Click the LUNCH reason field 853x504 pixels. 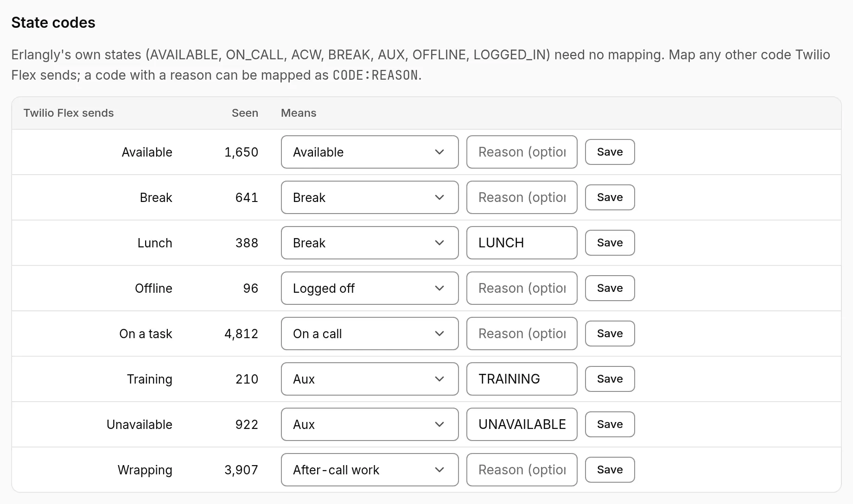pos(522,243)
